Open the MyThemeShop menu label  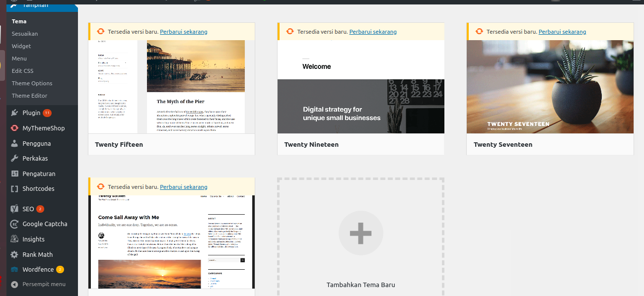pyautogui.click(x=43, y=128)
